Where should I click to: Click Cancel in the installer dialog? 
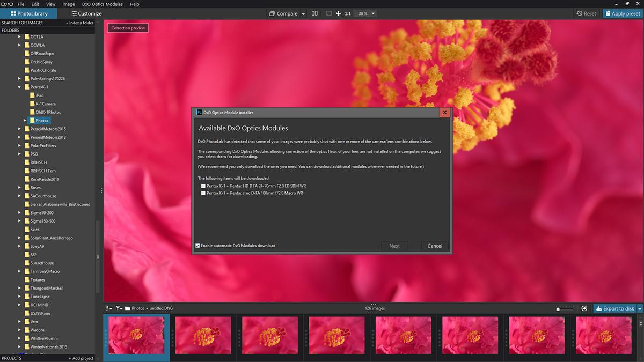pyautogui.click(x=435, y=246)
